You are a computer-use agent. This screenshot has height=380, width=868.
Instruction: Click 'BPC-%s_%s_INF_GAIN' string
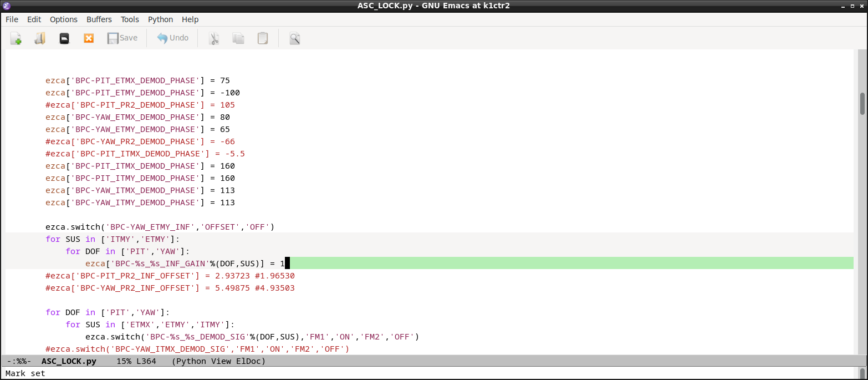160,264
